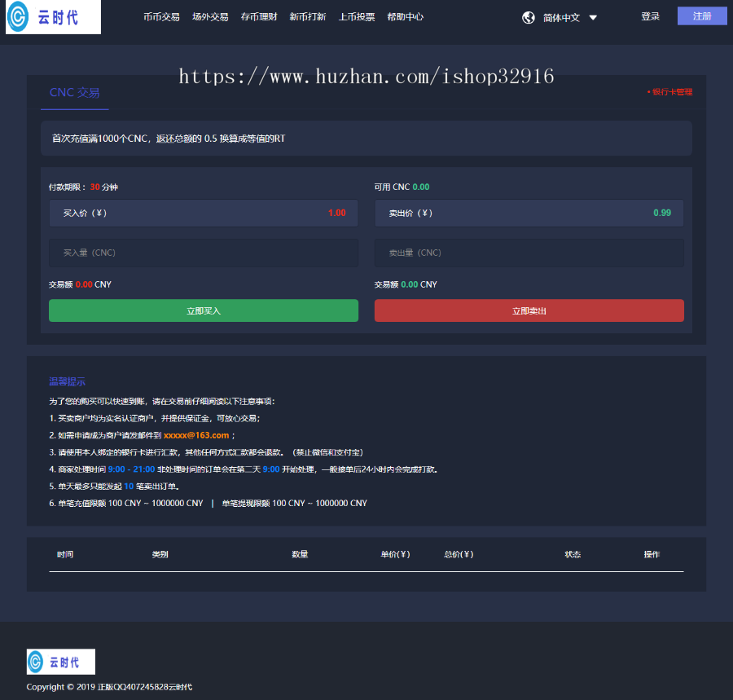Click the 付款期限 30 分钟 text

tap(83, 187)
